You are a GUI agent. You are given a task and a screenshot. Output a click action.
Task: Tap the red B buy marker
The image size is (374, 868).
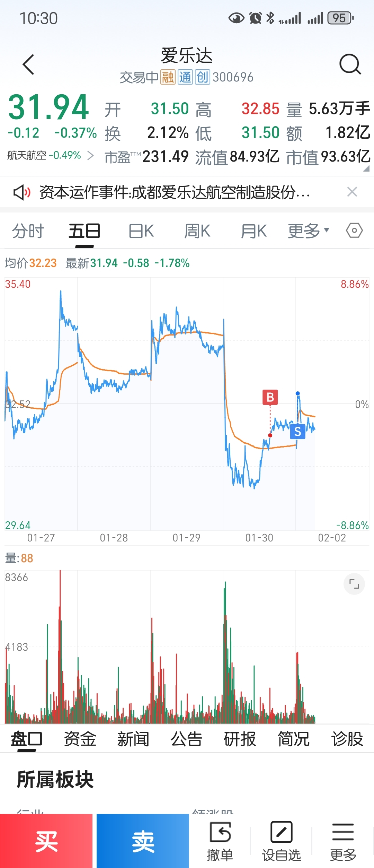(x=270, y=397)
